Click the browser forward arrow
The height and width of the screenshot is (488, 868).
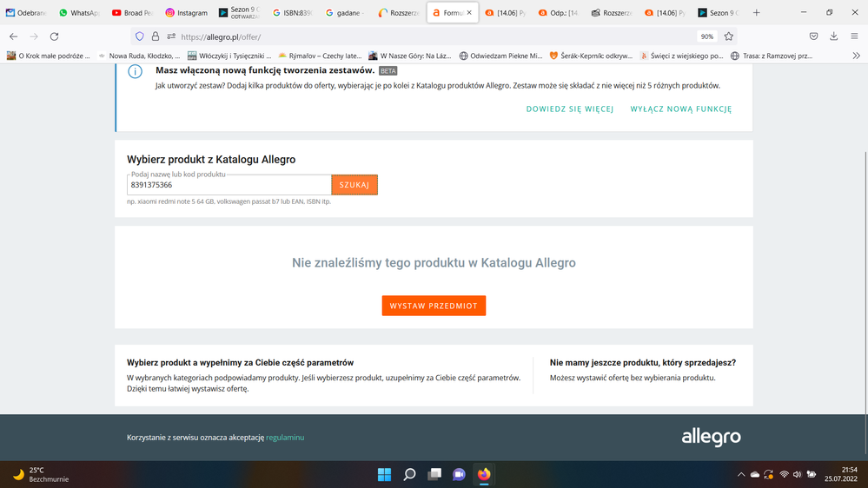(34, 36)
